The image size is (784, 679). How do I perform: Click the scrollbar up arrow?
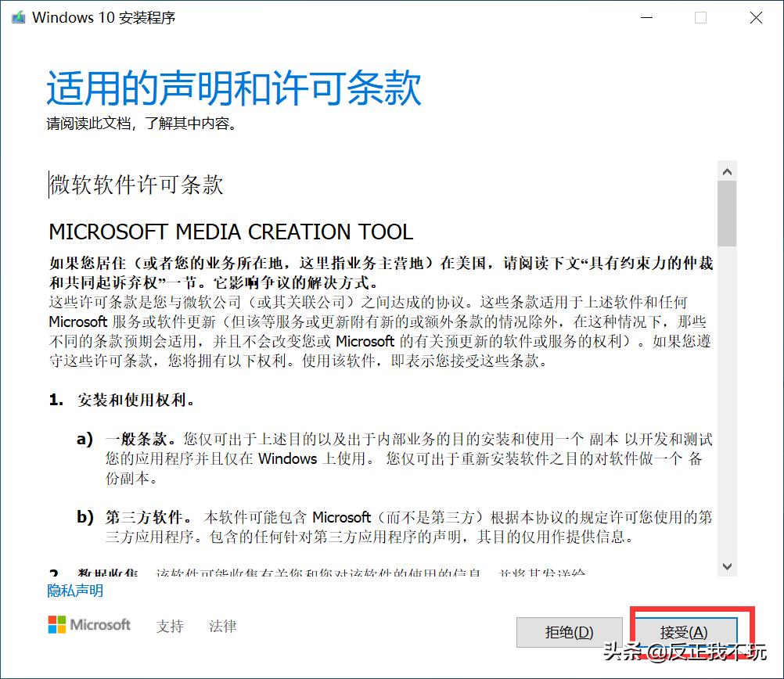point(728,170)
